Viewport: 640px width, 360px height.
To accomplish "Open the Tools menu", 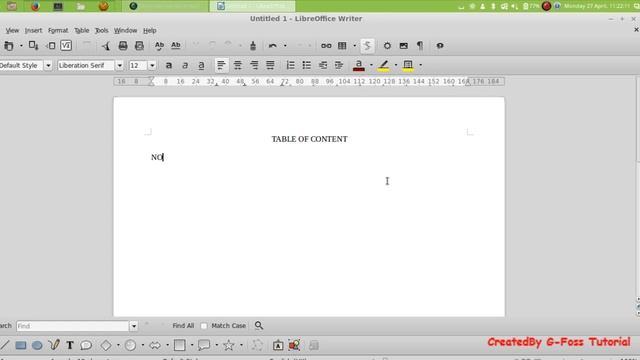I will click(x=101, y=31).
